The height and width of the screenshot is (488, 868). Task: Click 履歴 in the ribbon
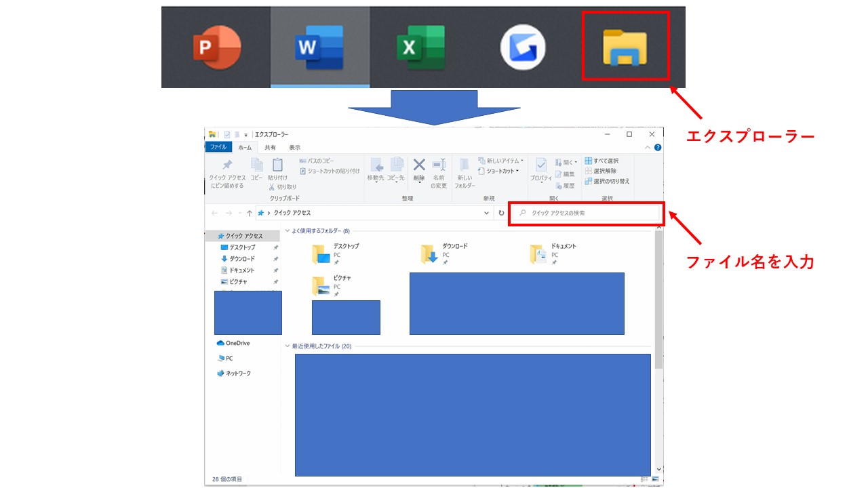(565, 186)
